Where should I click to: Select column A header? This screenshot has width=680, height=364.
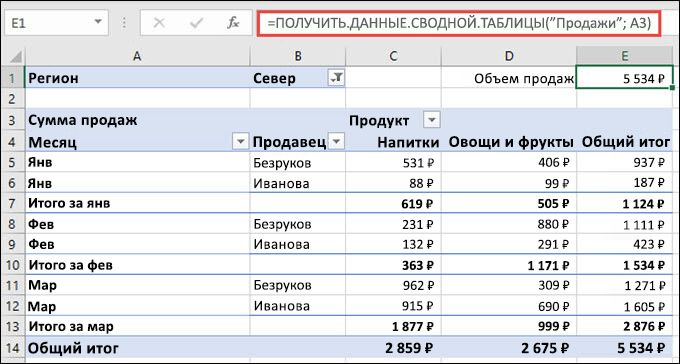137,56
